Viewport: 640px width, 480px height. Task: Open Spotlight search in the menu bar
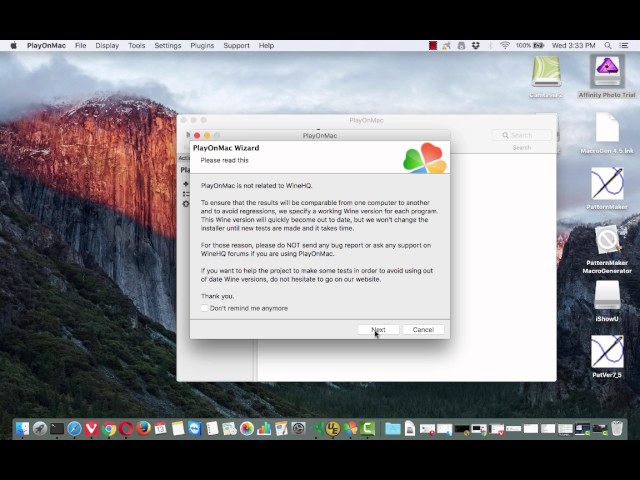[x=608, y=45]
